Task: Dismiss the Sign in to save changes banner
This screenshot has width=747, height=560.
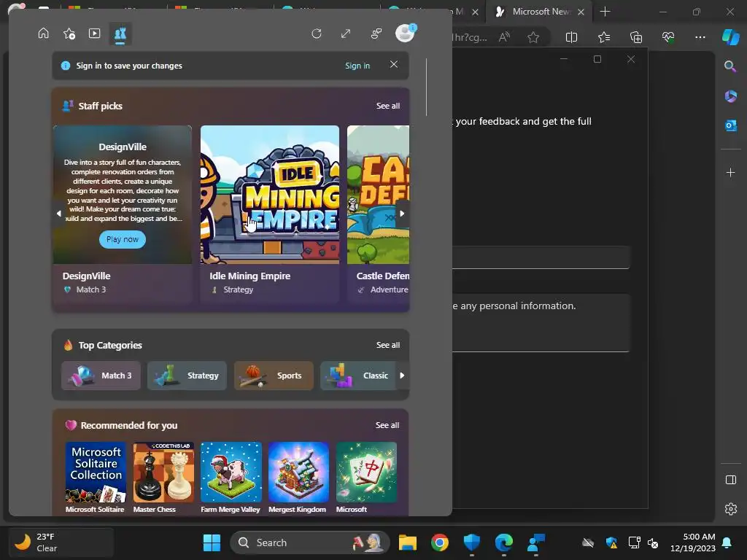Action: click(x=393, y=64)
